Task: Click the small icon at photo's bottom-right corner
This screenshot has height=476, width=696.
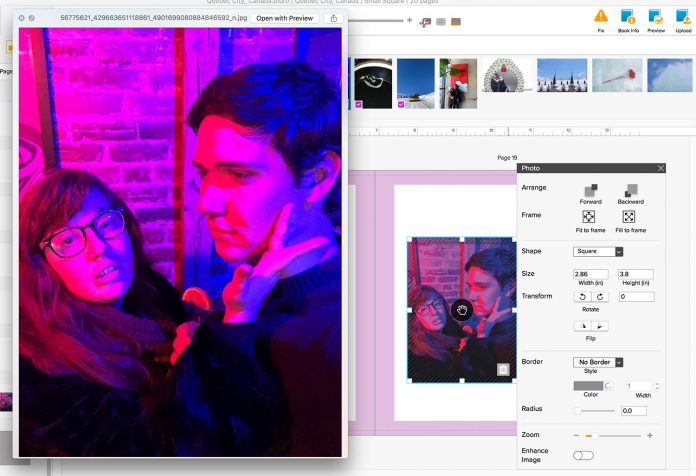Action: click(503, 369)
